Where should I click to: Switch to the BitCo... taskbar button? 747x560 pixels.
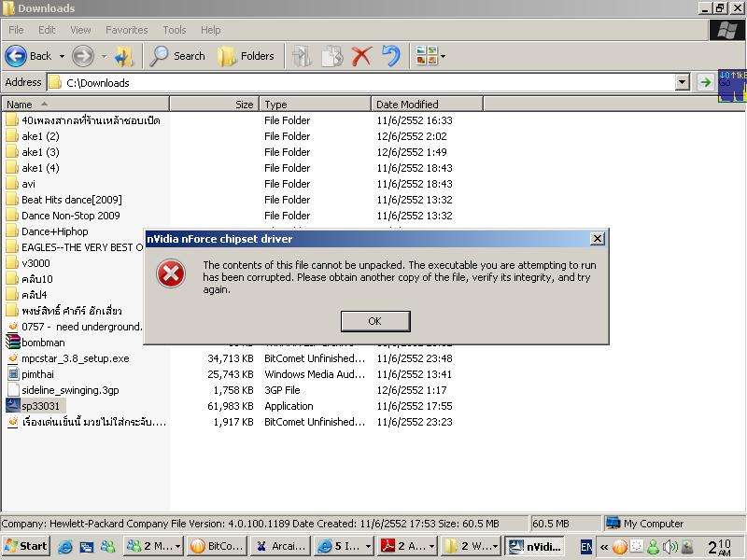click(217, 546)
